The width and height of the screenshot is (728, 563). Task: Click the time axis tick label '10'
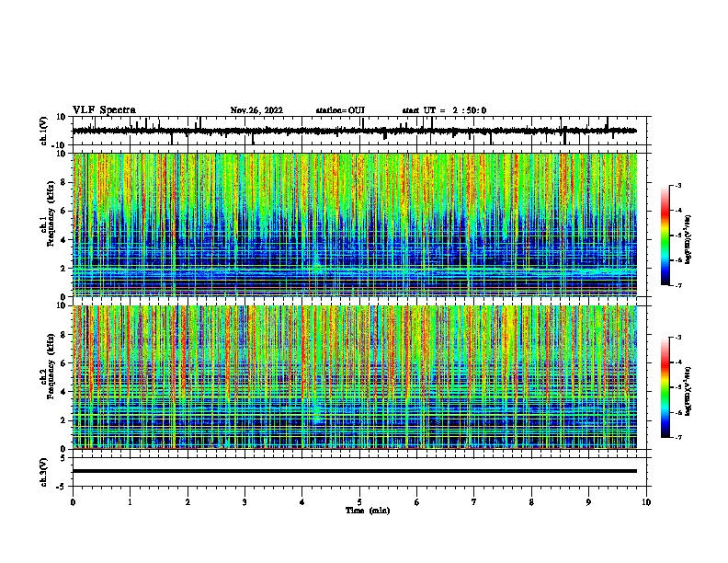coord(646,502)
